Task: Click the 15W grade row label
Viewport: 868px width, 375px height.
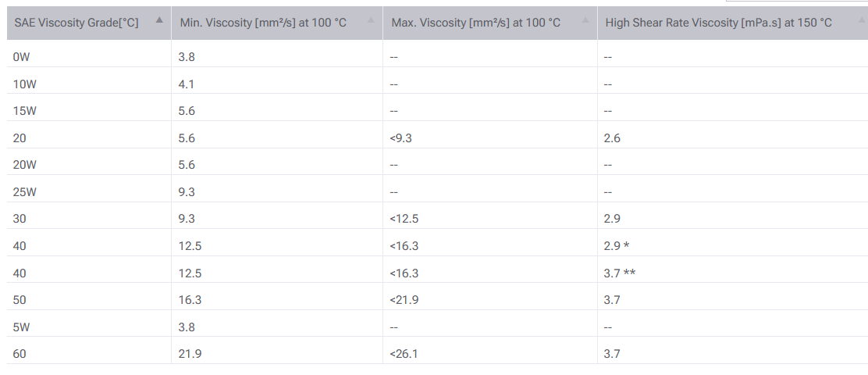Action: pyautogui.click(x=25, y=111)
